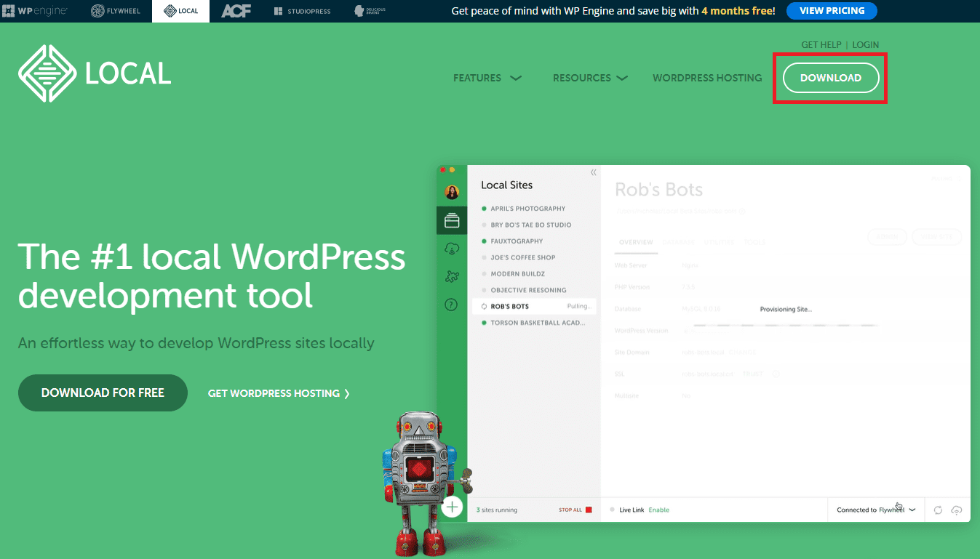The height and width of the screenshot is (559, 980).
Task: Expand the Features dropdown menu
Action: coord(487,78)
